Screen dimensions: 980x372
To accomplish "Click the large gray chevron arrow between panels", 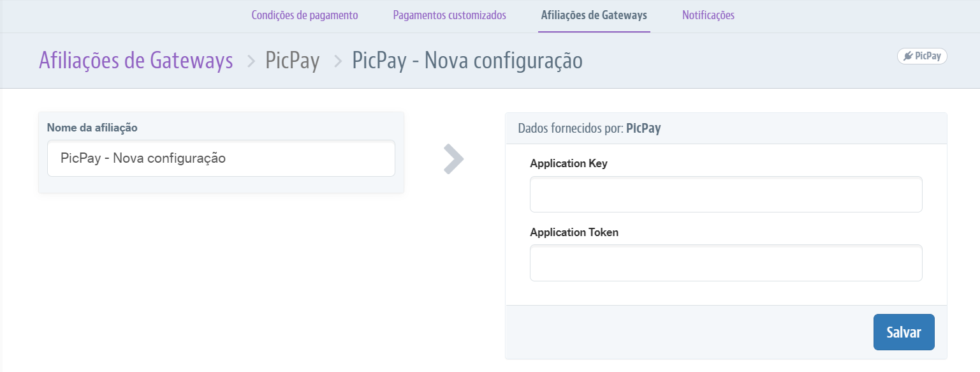I will 454,159.
